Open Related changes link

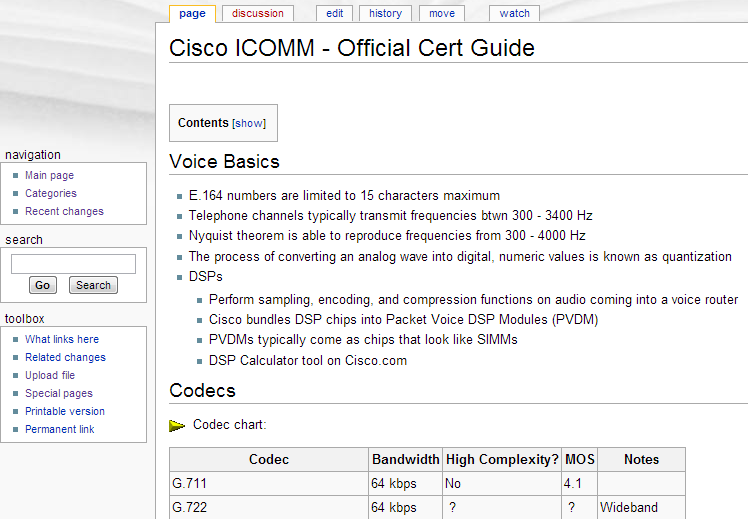click(x=65, y=357)
